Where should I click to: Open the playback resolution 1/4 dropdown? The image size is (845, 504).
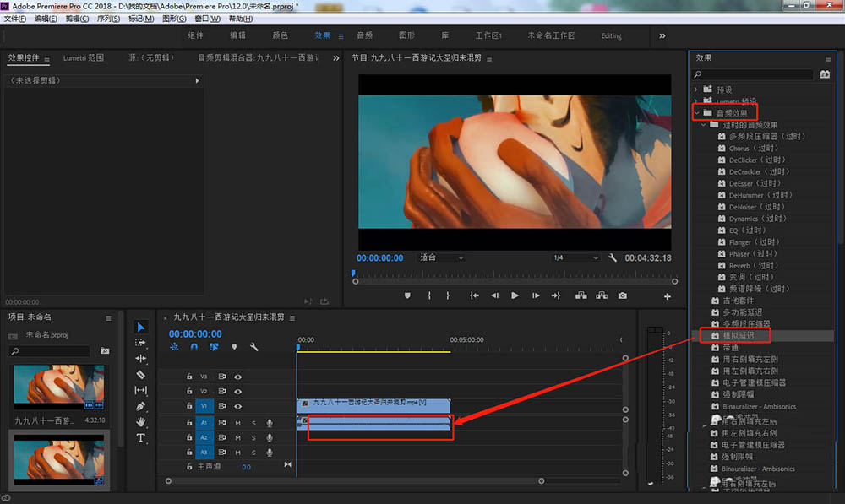pyautogui.click(x=575, y=257)
